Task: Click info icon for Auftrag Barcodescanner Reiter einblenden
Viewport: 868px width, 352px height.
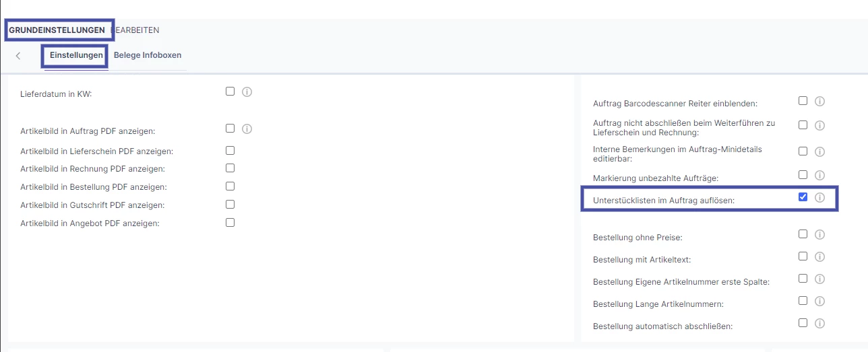Action: 820,102
